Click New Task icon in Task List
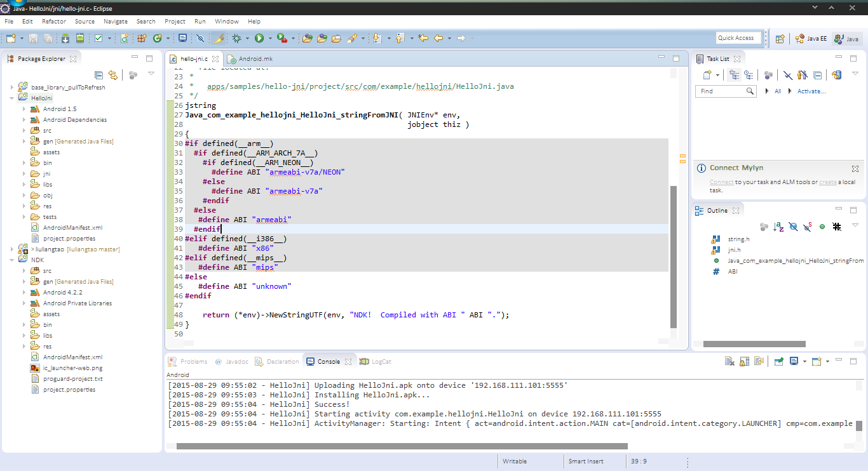 (707, 75)
